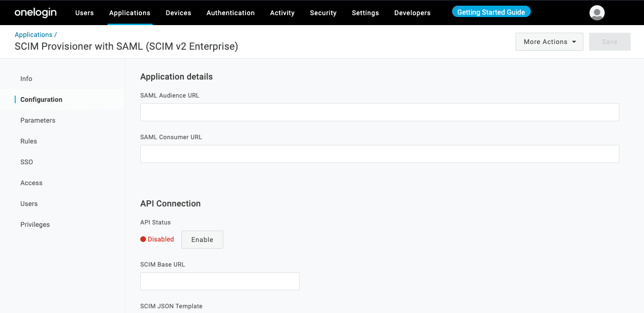Go to the Security tab
The height and width of the screenshot is (313, 644).
point(323,13)
